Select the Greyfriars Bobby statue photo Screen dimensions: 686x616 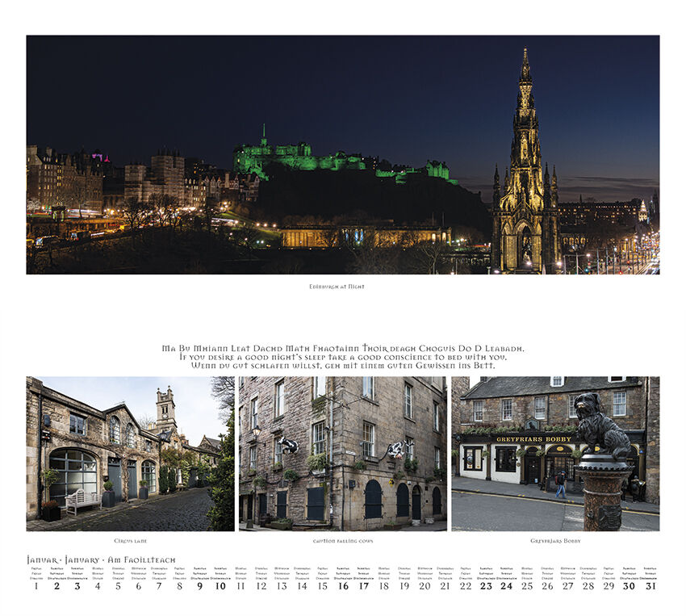(x=555, y=454)
